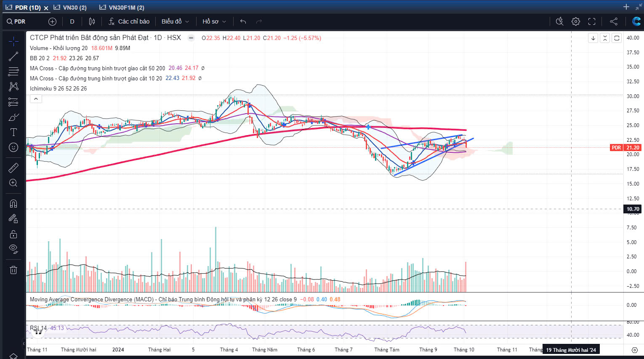Select the BB 20 2 legend
The width and height of the screenshot is (644, 359).
click(40, 58)
